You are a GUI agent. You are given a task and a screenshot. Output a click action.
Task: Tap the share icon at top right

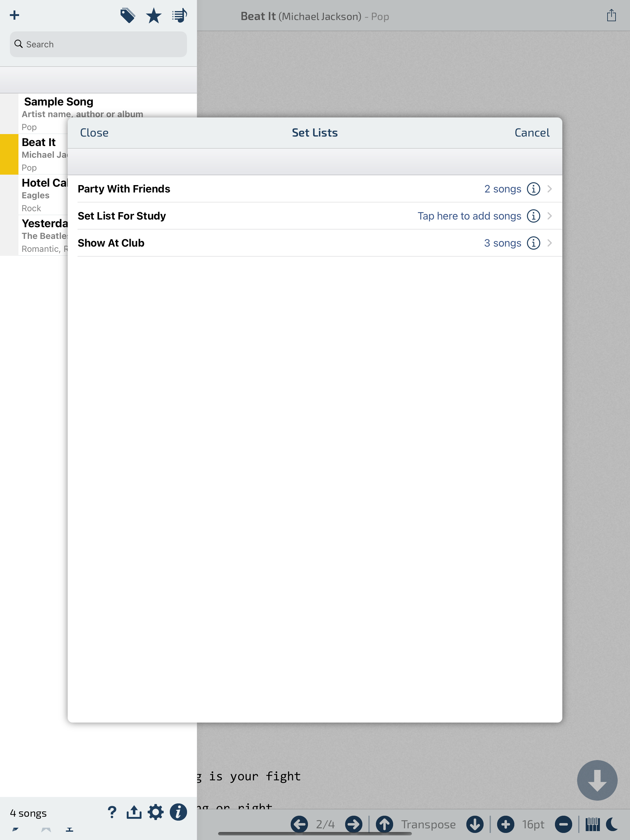coord(611,16)
